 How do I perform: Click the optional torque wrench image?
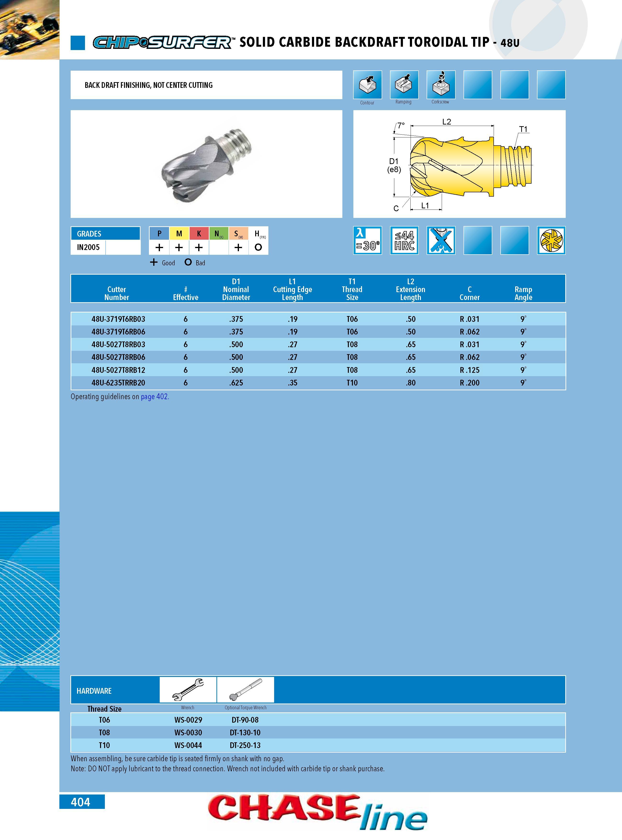245,689
